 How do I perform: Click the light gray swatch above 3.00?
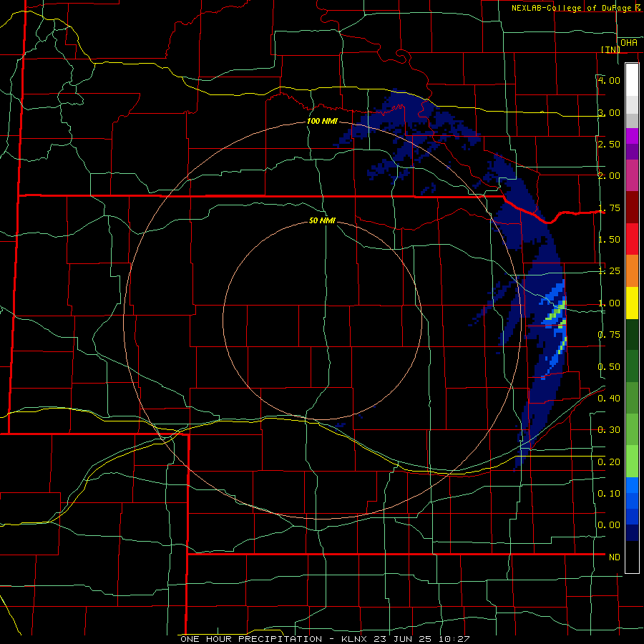(632, 104)
